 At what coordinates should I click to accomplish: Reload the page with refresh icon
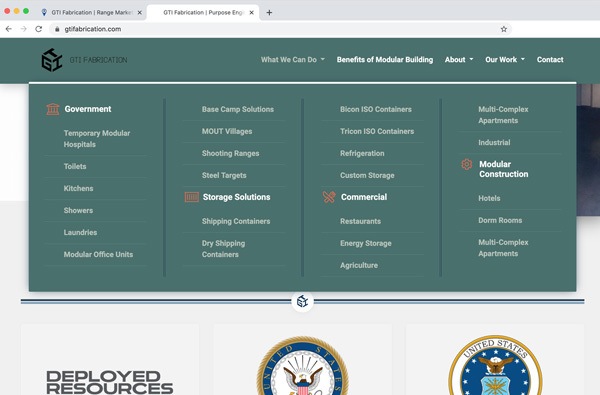[x=39, y=29]
